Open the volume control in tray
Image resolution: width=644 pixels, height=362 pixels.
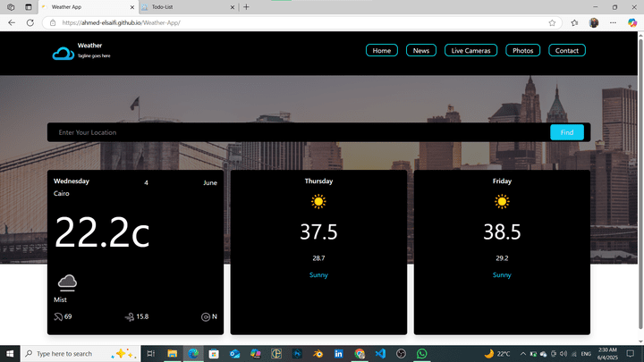563,353
